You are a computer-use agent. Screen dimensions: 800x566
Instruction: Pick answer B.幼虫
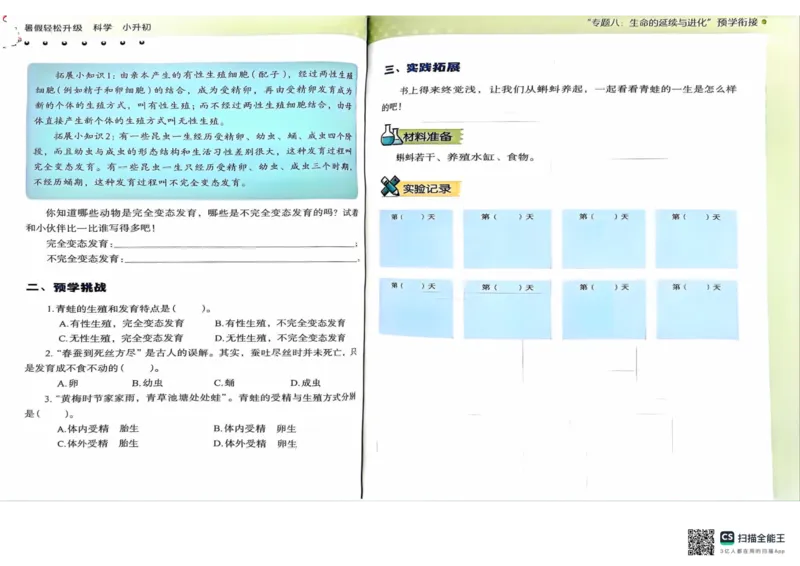coord(147,383)
